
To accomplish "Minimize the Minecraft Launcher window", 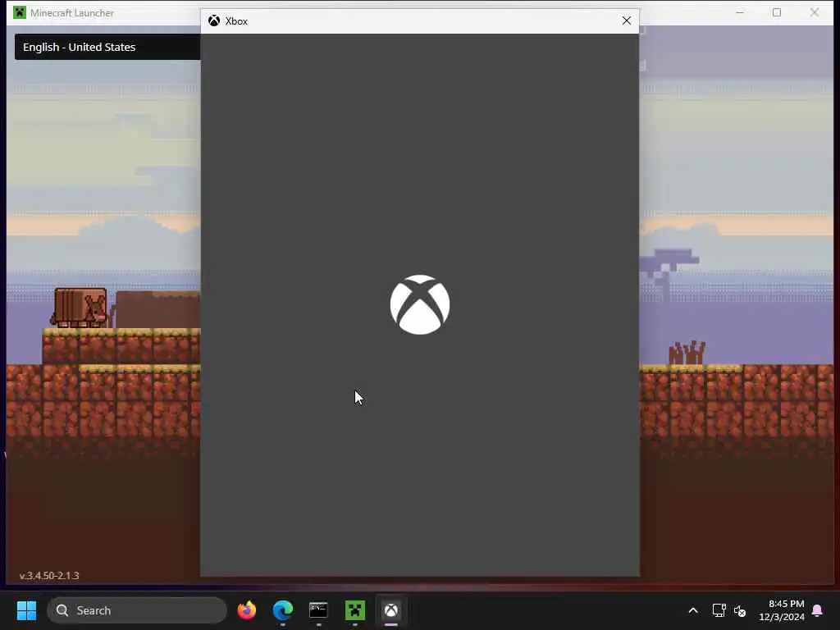I will 740,12.
